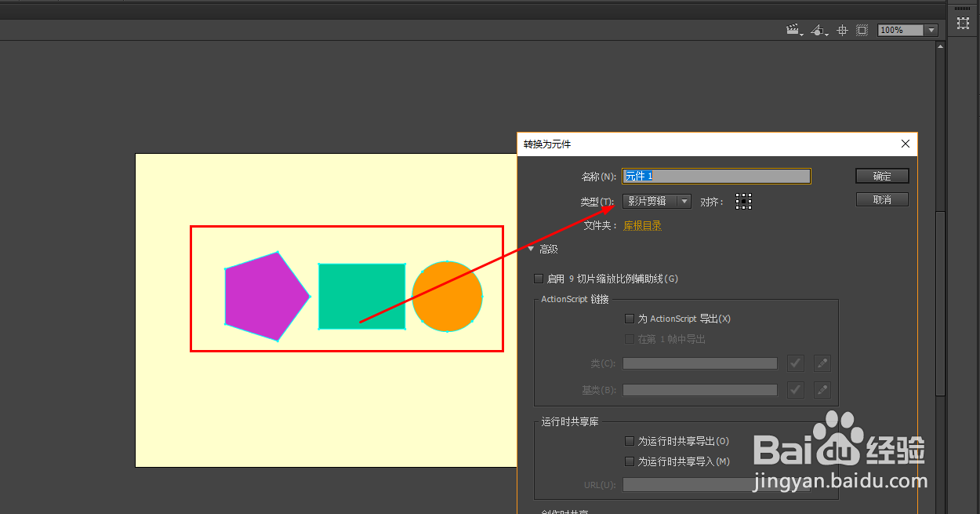Click the 基类(B) input field

click(700, 390)
